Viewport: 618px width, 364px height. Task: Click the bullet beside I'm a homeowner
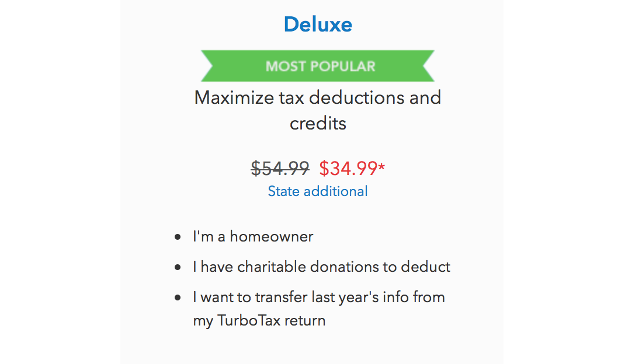pos(178,237)
